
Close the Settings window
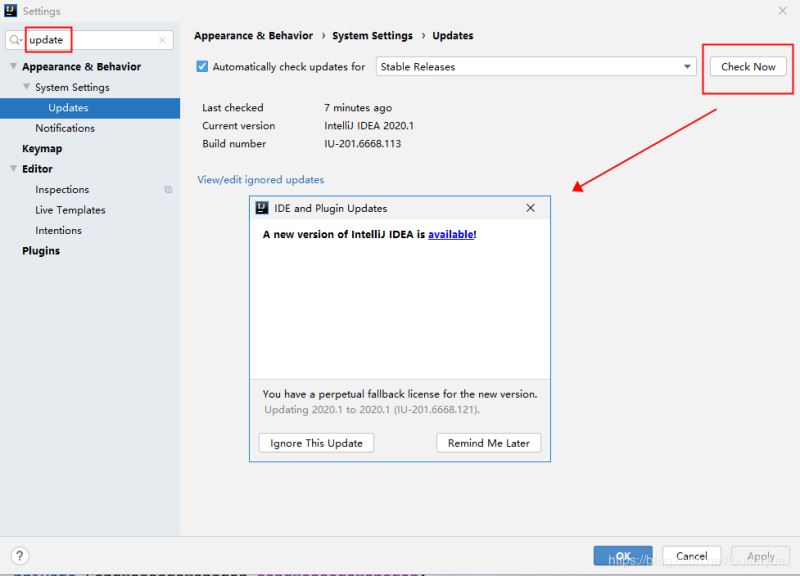click(x=783, y=11)
